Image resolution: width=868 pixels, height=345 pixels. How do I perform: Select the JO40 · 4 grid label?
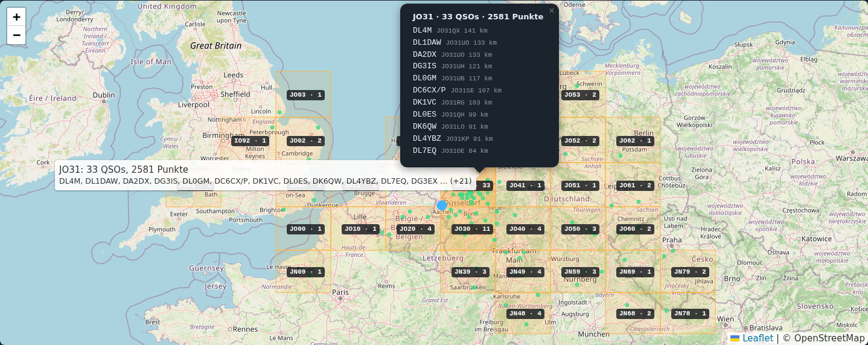click(x=525, y=229)
